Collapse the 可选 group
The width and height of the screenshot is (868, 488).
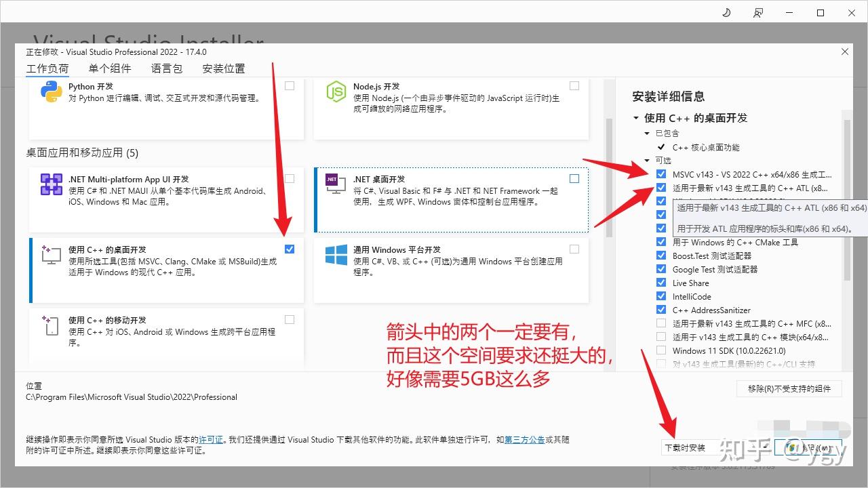648,161
